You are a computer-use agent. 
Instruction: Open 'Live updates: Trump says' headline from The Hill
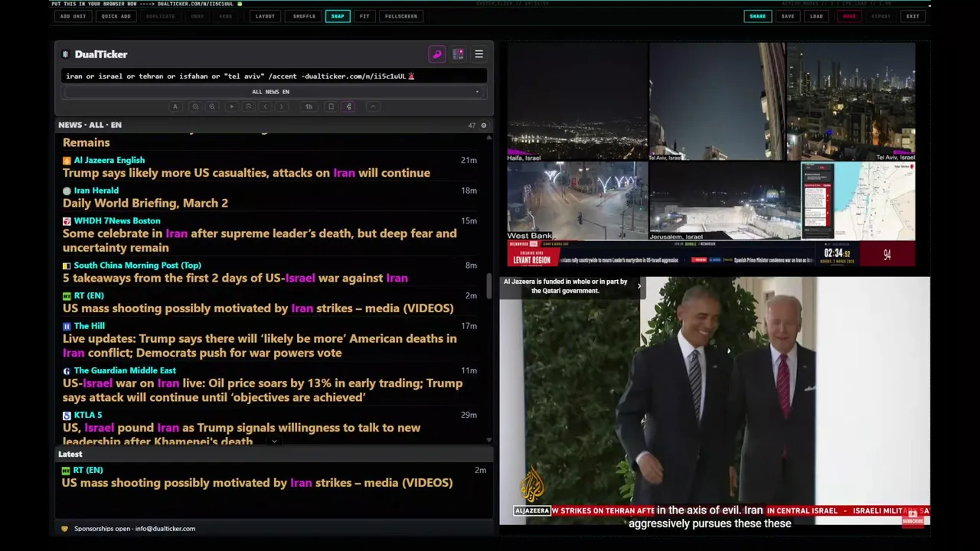pos(260,346)
